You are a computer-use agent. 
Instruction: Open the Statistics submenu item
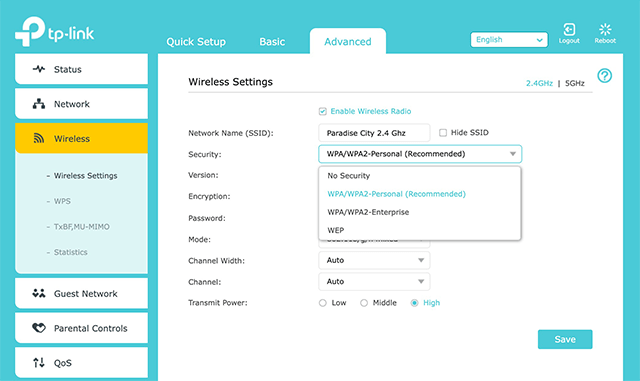pos(71,252)
